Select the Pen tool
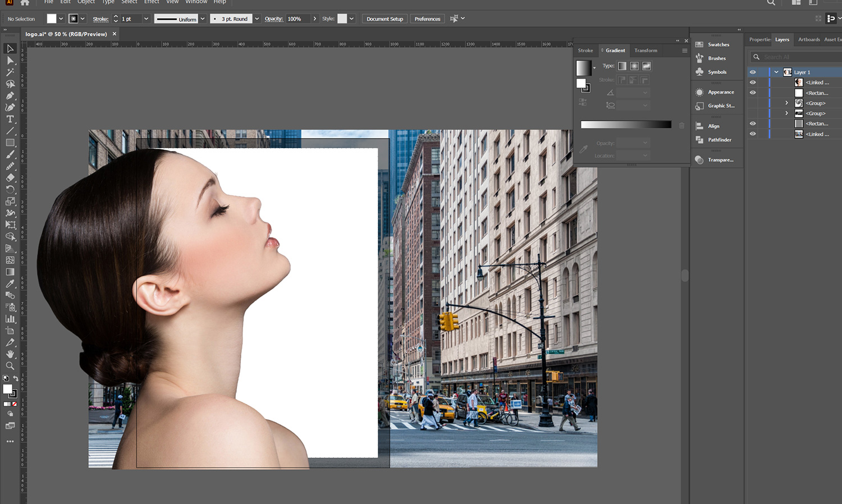Viewport: 842px width, 504px height. (x=10, y=96)
